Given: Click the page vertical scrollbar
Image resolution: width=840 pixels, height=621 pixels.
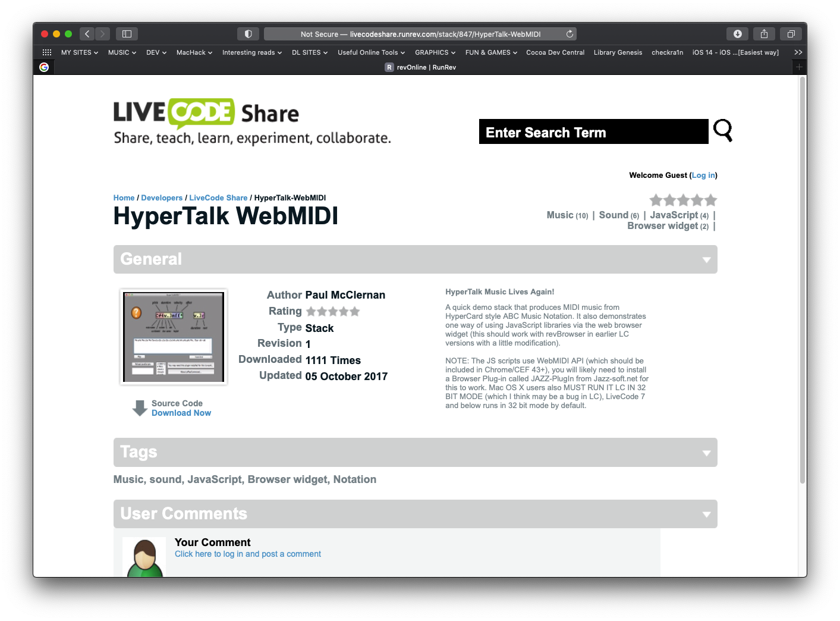Looking at the screenshot, I should [x=803, y=280].
